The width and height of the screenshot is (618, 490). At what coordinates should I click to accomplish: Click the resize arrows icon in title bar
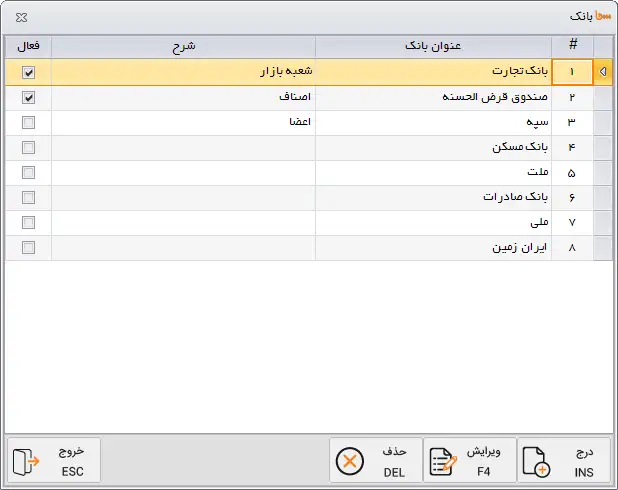21,17
